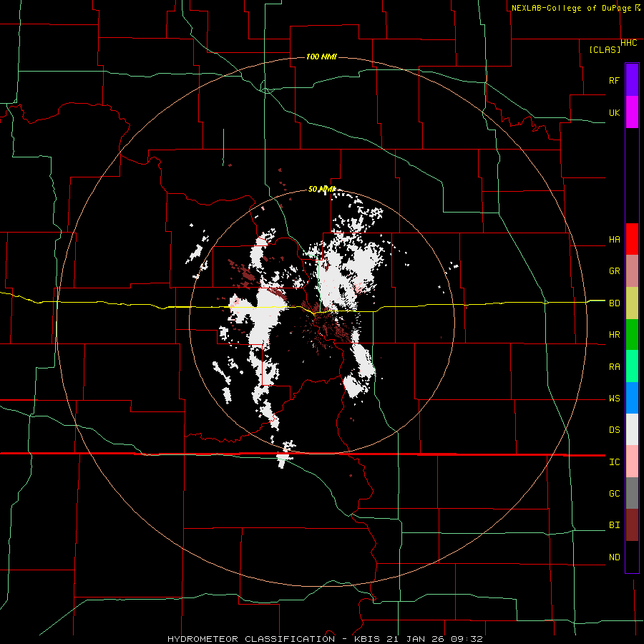Click the HA red legend swatch

tap(632, 239)
